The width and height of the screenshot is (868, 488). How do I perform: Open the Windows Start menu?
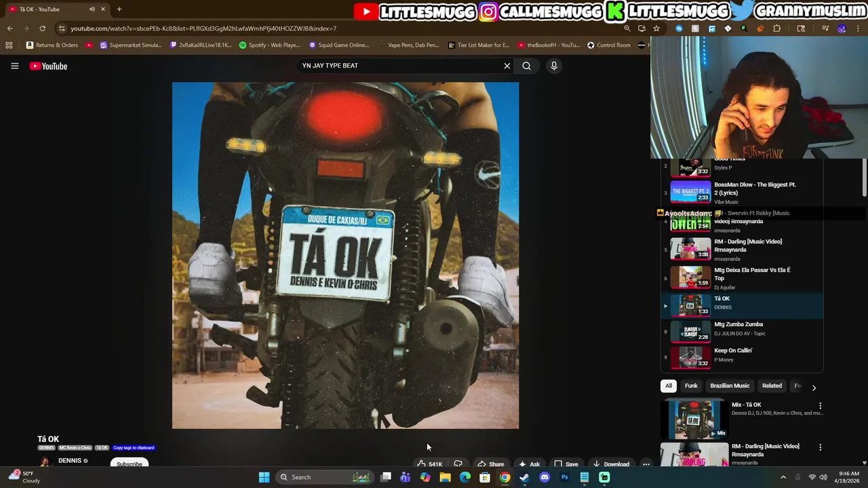tap(264, 477)
